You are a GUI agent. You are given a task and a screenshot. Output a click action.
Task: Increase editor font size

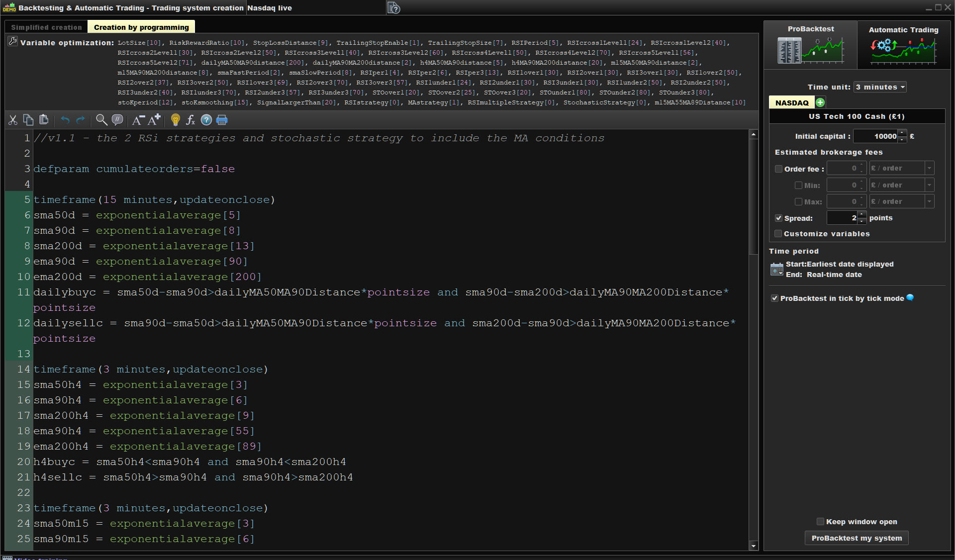pos(154,120)
